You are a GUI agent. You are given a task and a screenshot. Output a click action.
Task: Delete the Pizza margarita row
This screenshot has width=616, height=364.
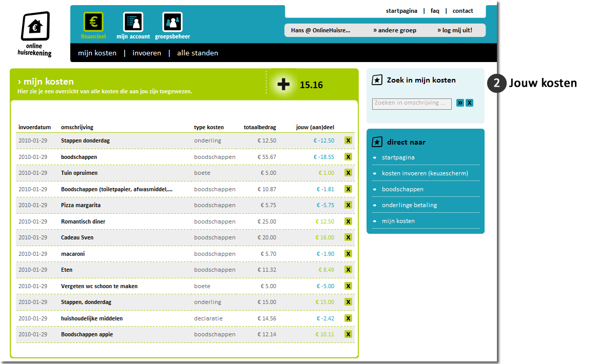tap(348, 205)
